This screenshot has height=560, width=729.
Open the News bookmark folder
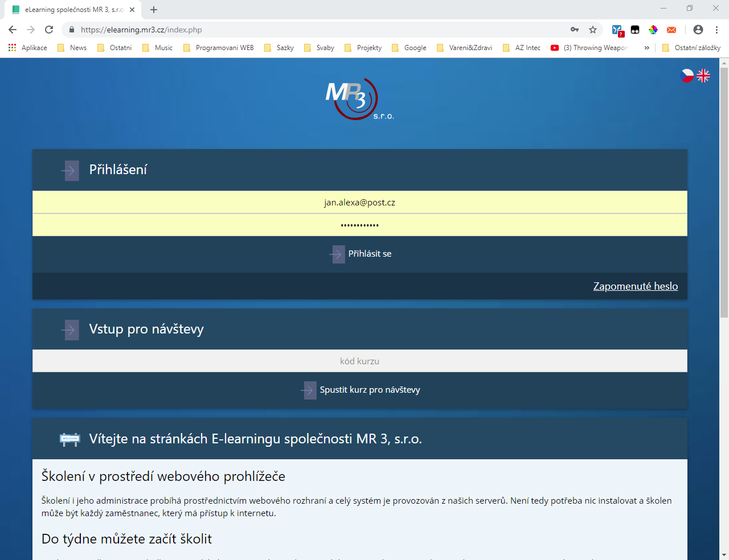[72, 48]
